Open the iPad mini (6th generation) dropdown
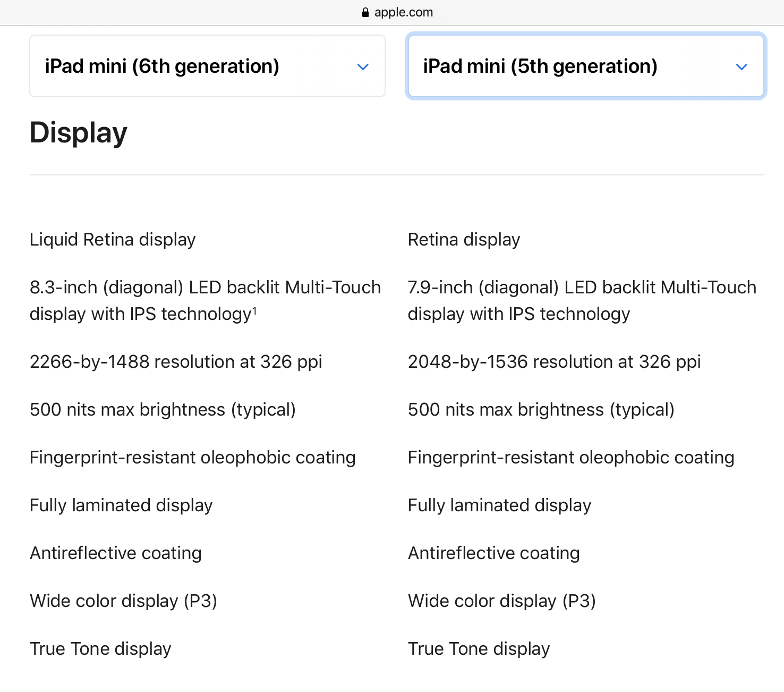784x692 pixels. tap(207, 66)
